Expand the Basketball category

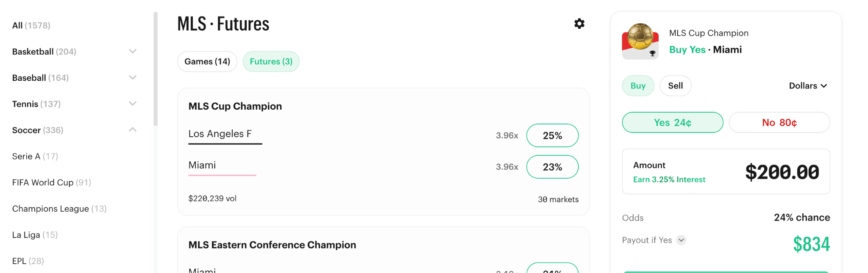click(x=133, y=52)
